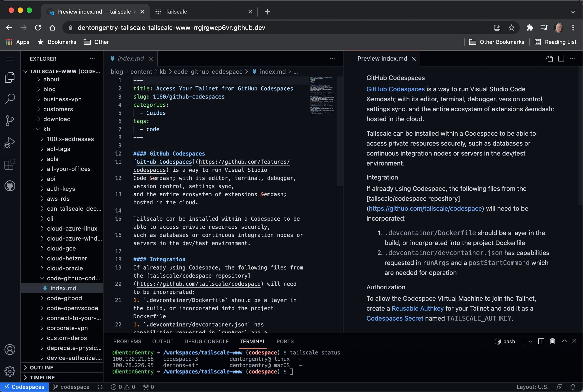Open the Run and Debug view
This screenshot has width=583, height=392.
(10, 142)
